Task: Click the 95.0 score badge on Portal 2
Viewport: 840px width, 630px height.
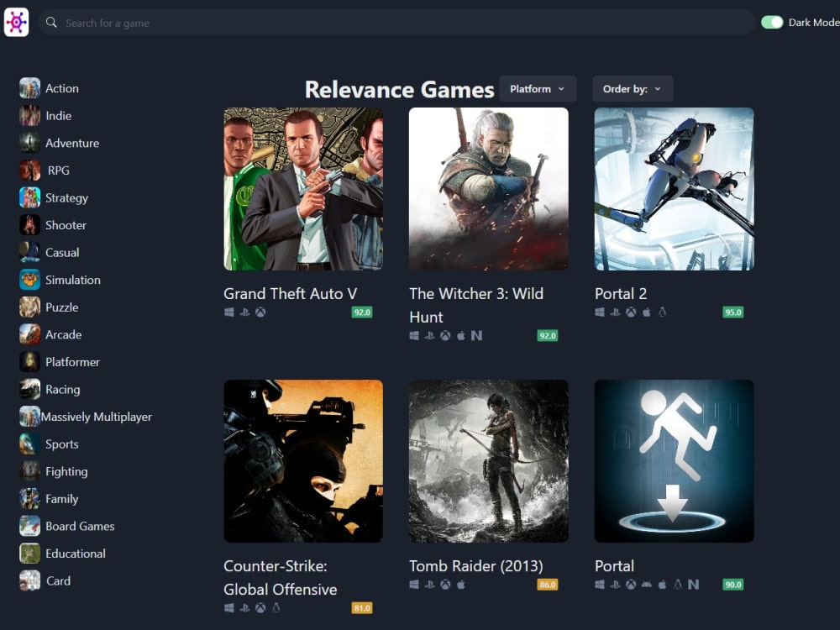Action: point(732,312)
